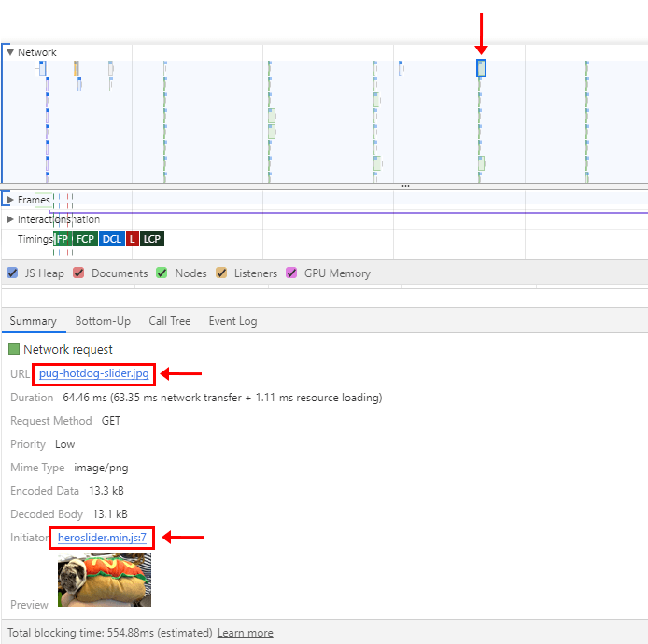Expand the Frames track

coord(10,200)
